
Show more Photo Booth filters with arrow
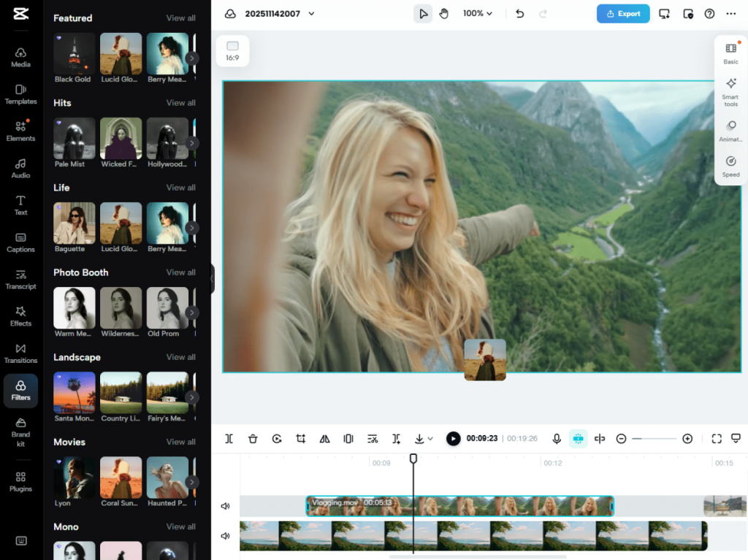192,312
